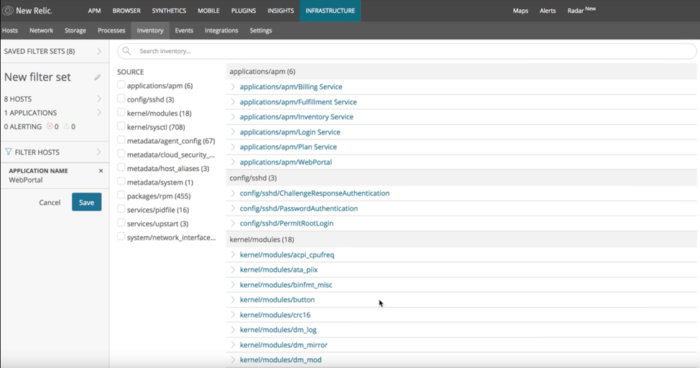Check the services/pidfile (16) box
The image size is (700, 368).
[x=121, y=209]
